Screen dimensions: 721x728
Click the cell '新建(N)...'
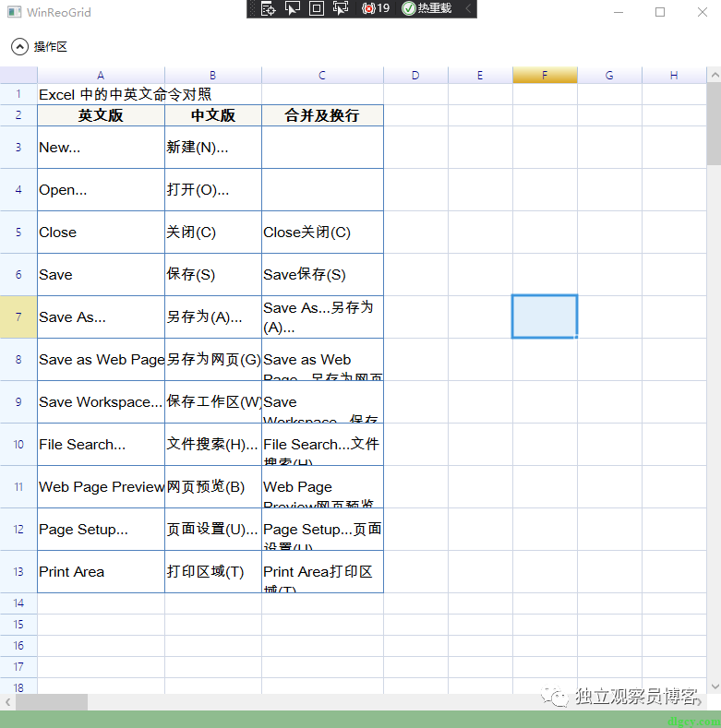click(212, 148)
